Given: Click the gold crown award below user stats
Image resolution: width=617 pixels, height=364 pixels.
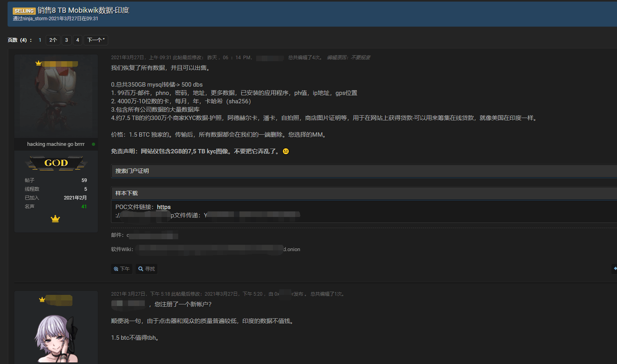Looking at the screenshot, I should [55, 219].
